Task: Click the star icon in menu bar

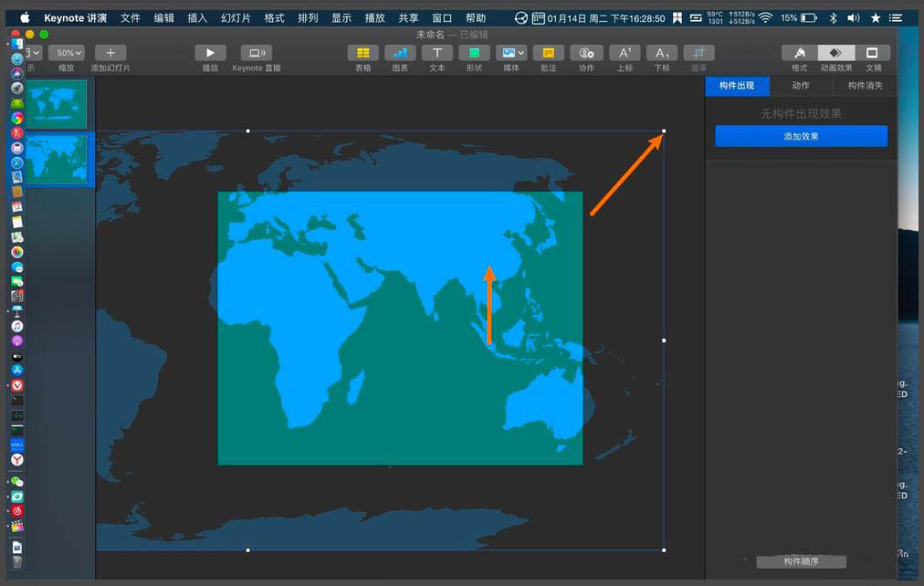Action: pos(876,18)
